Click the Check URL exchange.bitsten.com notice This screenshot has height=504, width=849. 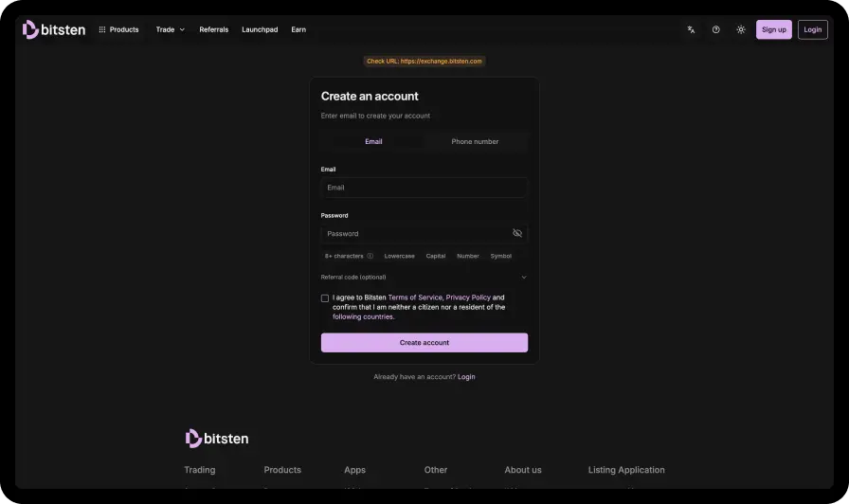(x=424, y=62)
